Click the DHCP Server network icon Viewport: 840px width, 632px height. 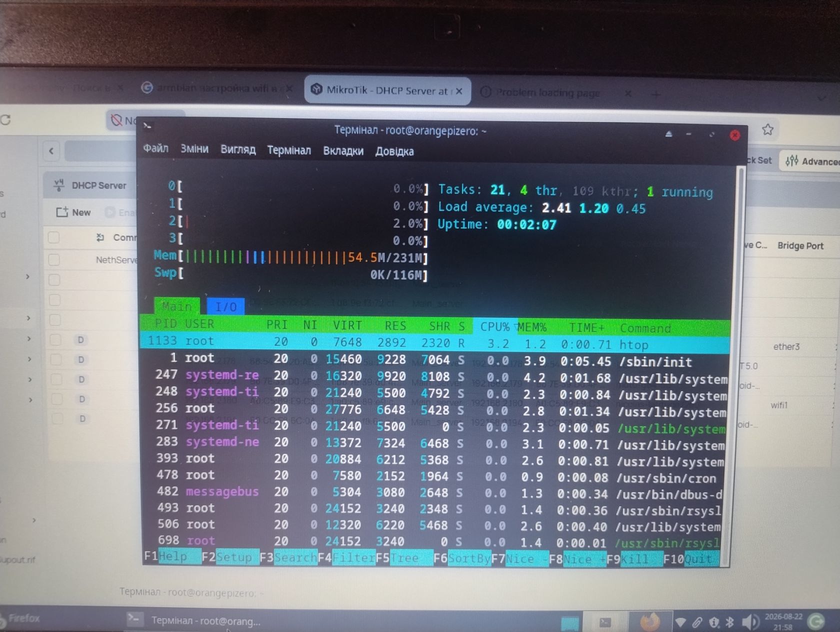tap(59, 185)
